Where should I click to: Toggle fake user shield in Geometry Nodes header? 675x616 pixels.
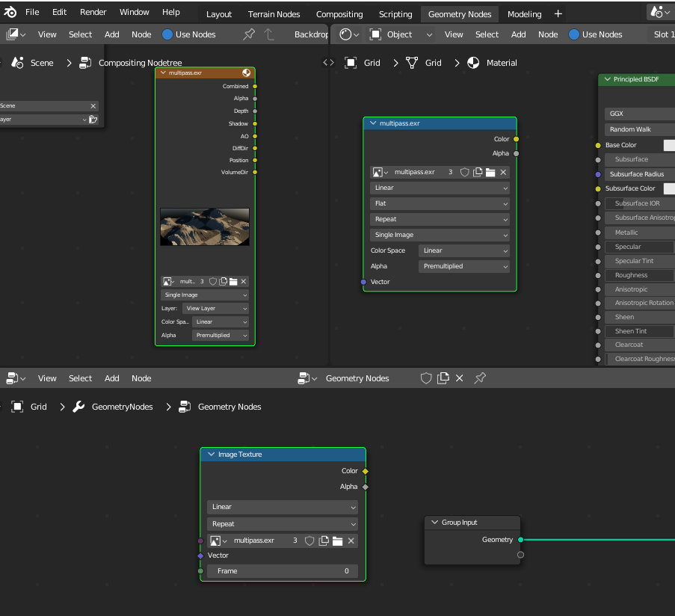click(x=426, y=378)
